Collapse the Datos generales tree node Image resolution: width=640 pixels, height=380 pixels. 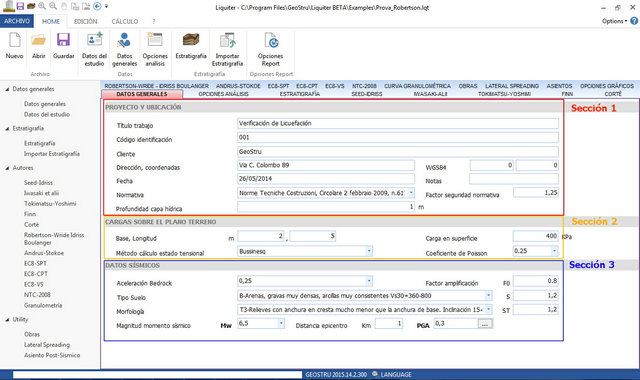[7, 89]
